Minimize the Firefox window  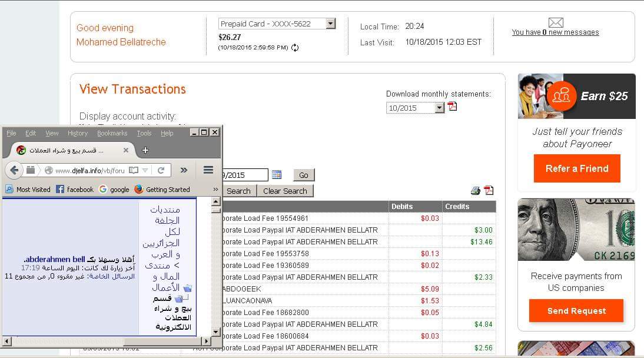194,132
